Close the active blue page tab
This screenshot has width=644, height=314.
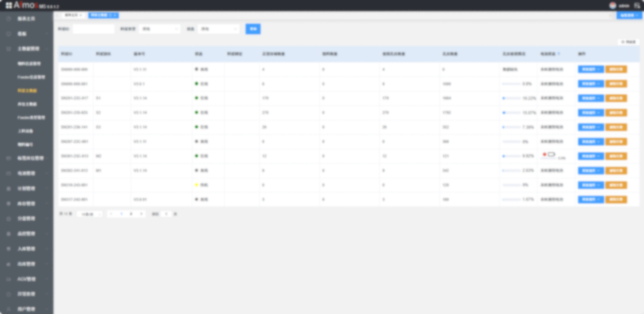(x=115, y=15)
